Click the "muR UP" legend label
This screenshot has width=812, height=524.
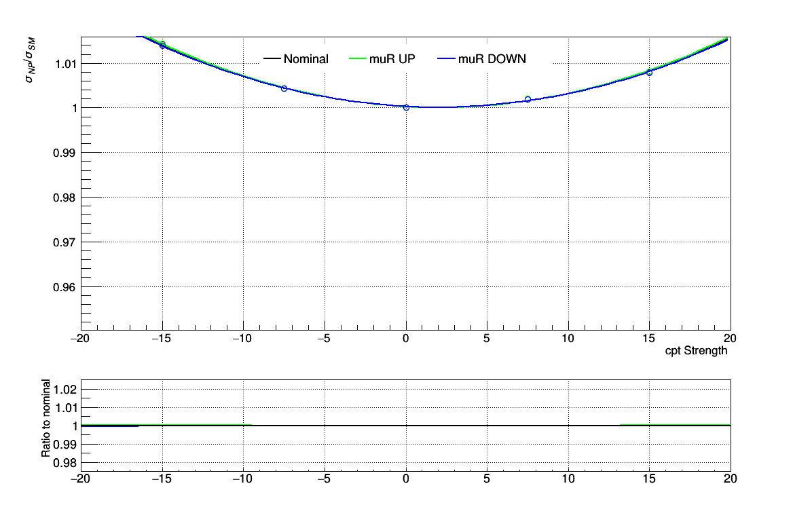coord(392,59)
